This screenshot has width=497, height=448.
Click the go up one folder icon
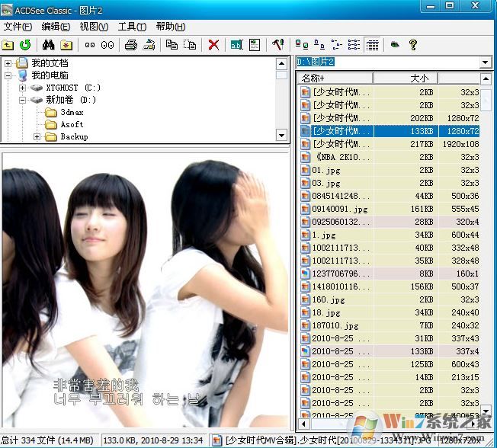tap(8, 45)
